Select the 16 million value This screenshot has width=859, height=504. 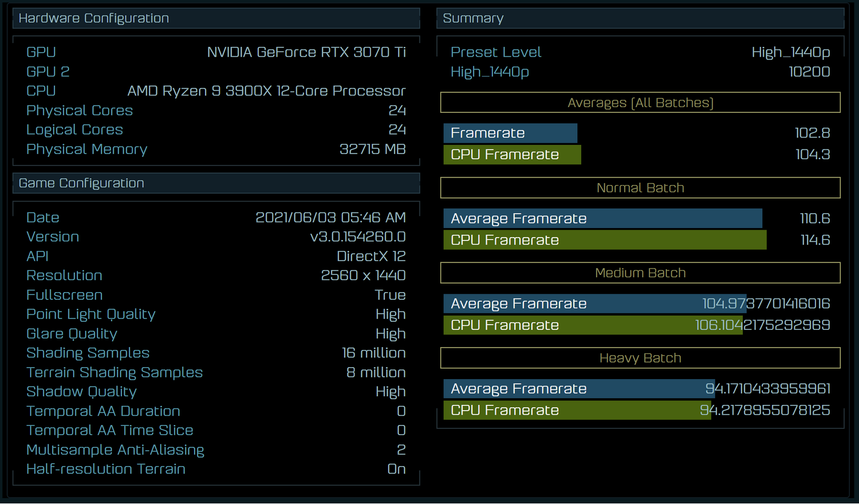coord(374,353)
